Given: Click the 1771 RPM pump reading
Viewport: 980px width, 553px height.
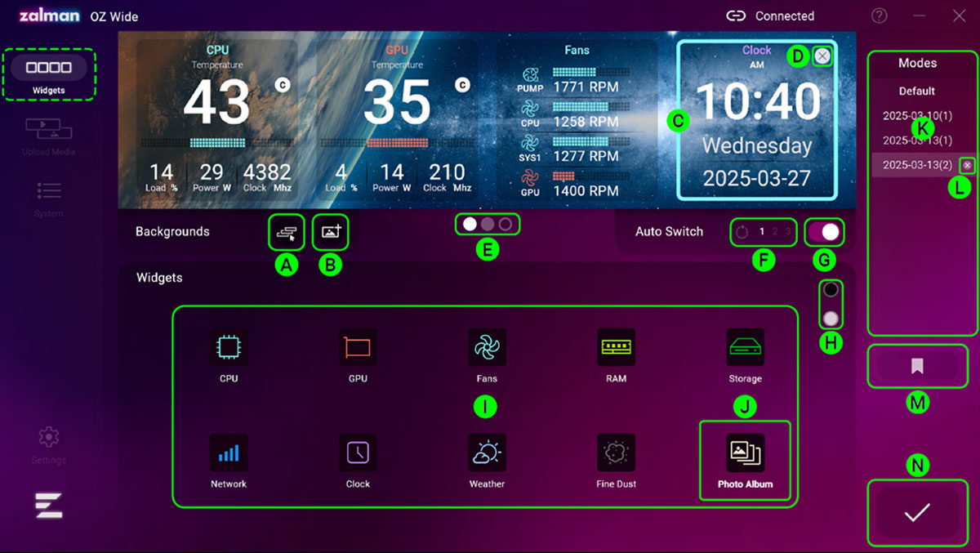Looking at the screenshot, I should 586,87.
